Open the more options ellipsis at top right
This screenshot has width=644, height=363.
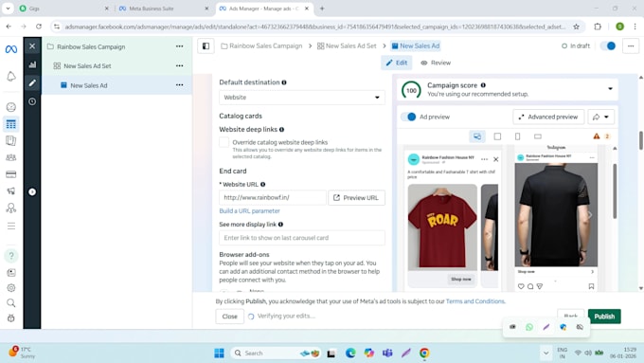tap(631, 46)
